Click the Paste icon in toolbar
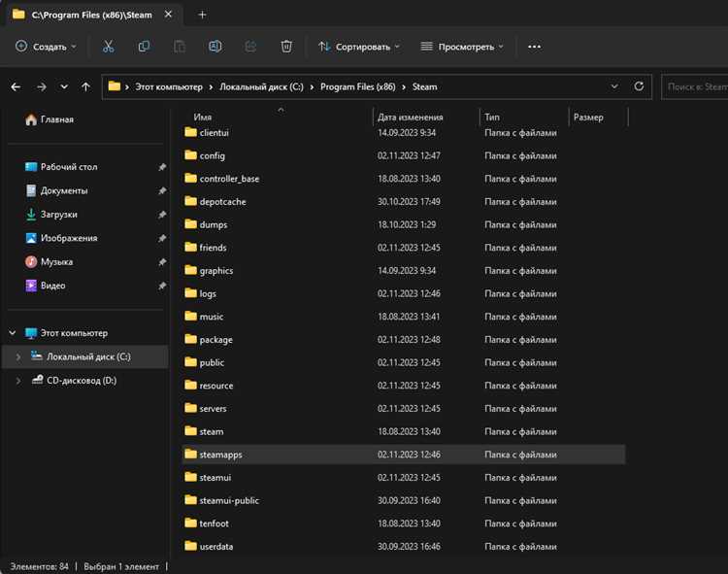The height and width of the screenshot is (574, 728). 180,47
